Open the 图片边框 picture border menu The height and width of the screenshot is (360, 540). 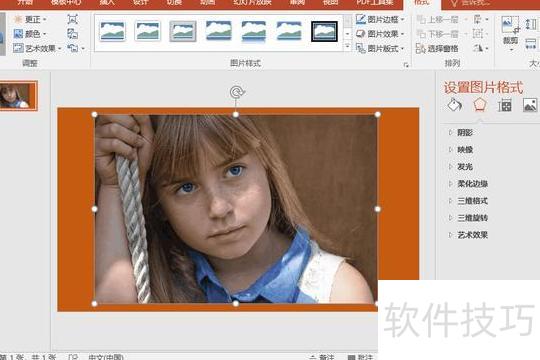tap(380, 19)
